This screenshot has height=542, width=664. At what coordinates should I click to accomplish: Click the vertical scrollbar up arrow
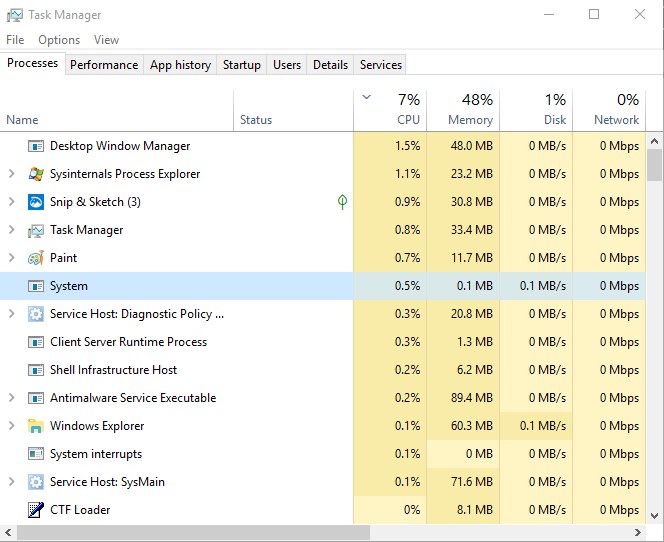point(654,141)
